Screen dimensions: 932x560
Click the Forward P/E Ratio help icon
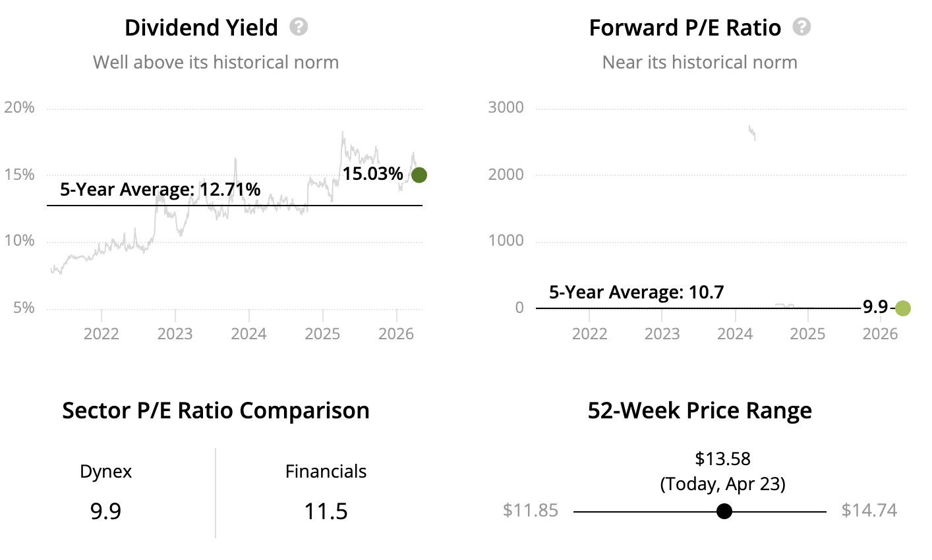801,27
